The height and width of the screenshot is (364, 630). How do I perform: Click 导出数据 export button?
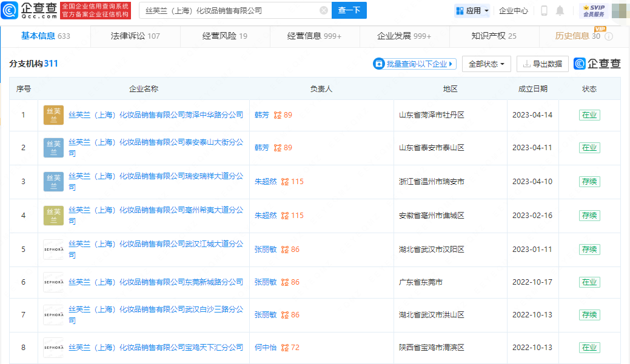point(543,64)
